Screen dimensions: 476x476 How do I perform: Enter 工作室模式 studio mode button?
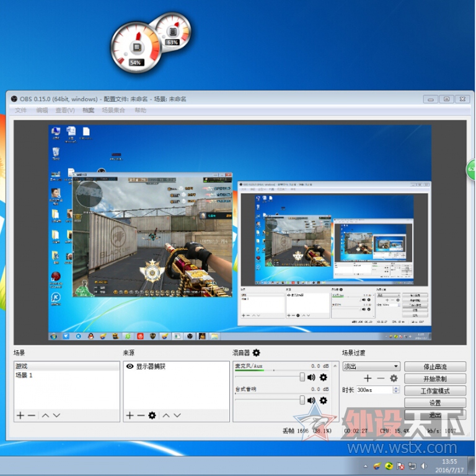(x=435, y=390)
